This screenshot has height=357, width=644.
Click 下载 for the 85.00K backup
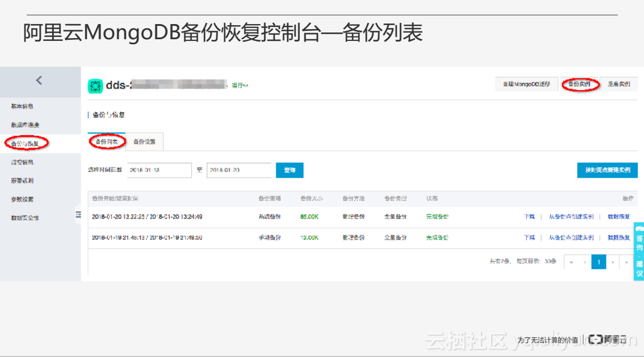pos(530,217)
